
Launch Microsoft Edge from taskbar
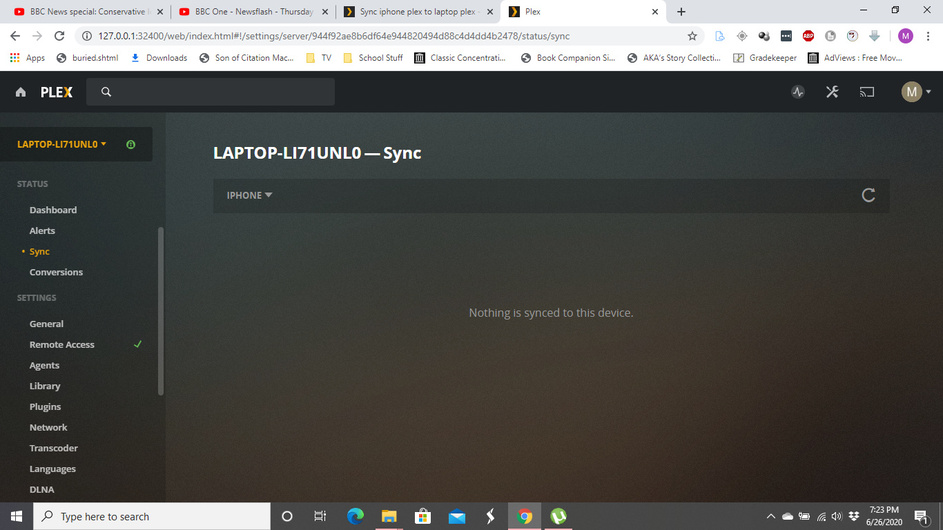[355, 516]
